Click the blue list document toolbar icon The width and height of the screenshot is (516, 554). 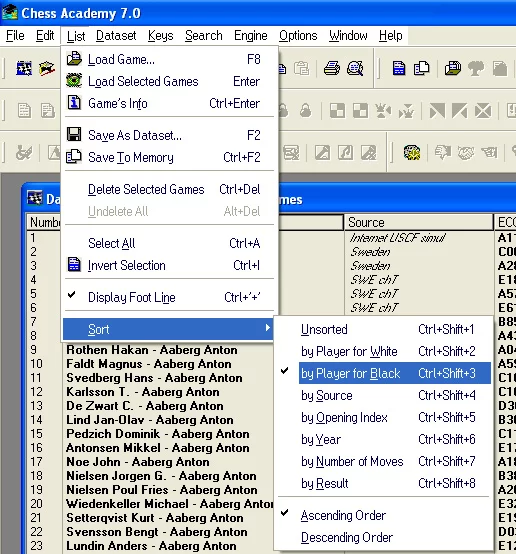pos(399,68)
